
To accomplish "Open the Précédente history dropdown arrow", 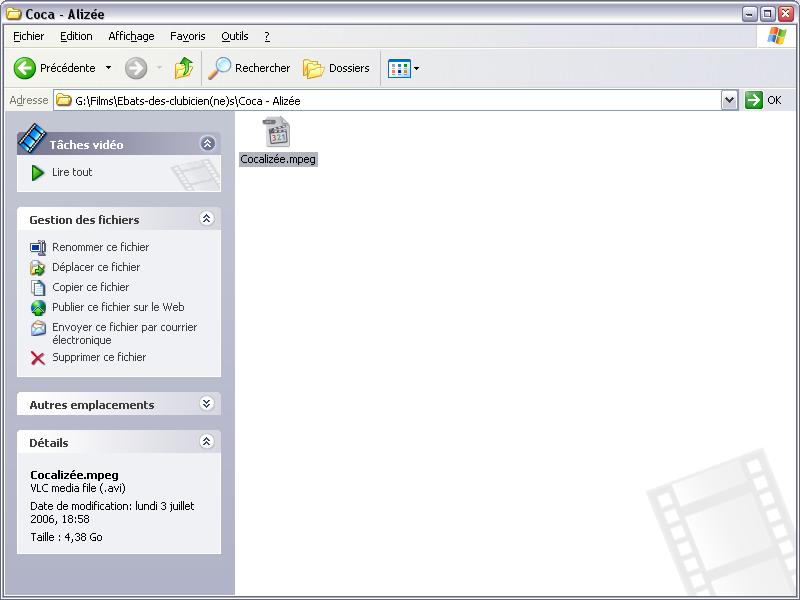I will pos(108,68).
